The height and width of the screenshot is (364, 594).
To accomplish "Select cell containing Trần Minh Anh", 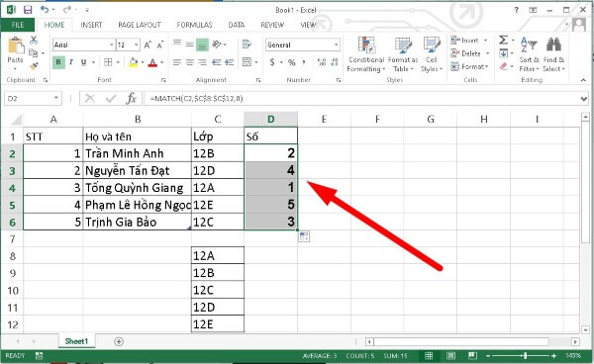I will click(x=138, y=153).
